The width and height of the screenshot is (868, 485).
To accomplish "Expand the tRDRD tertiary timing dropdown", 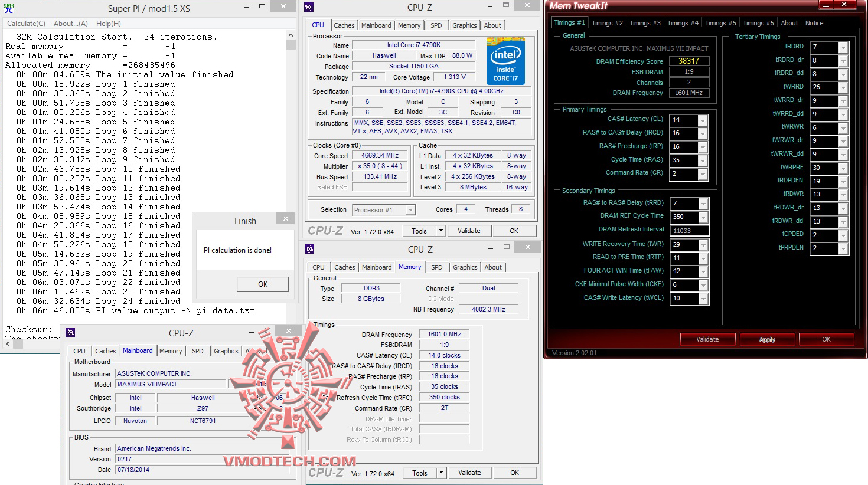I will 843,47.
